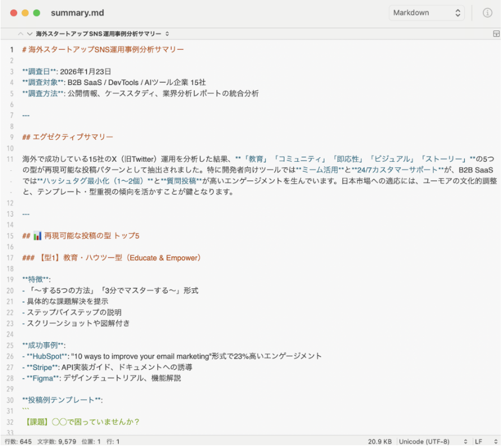Viewport: 502px width, 448px height.
Task: Change the Unicode (UTF-8) encoding
Action: [432, 441]
